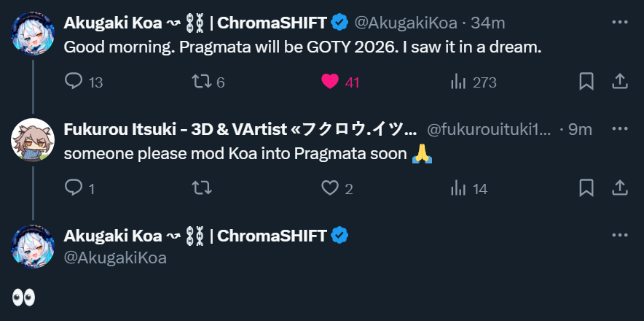Reply to Akugaki Koa's Pragmata tweet
This screenshot has height=321, width=644.
click(x=74, y=82)
